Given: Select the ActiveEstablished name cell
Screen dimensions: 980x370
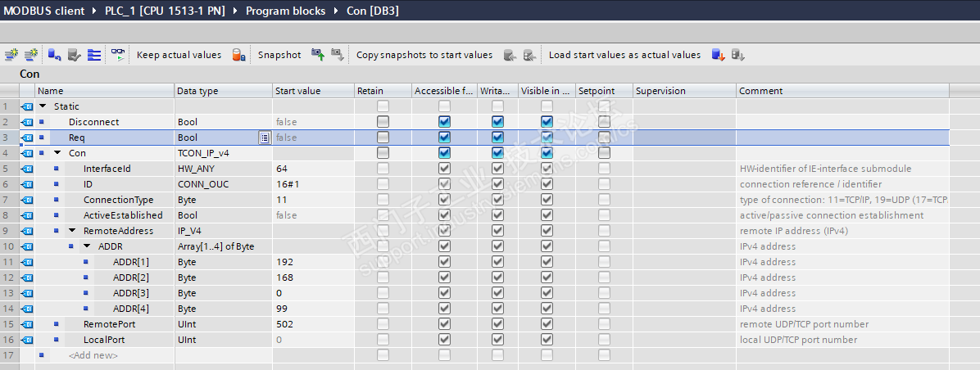Looking at the screenshot, I should 123,215.
